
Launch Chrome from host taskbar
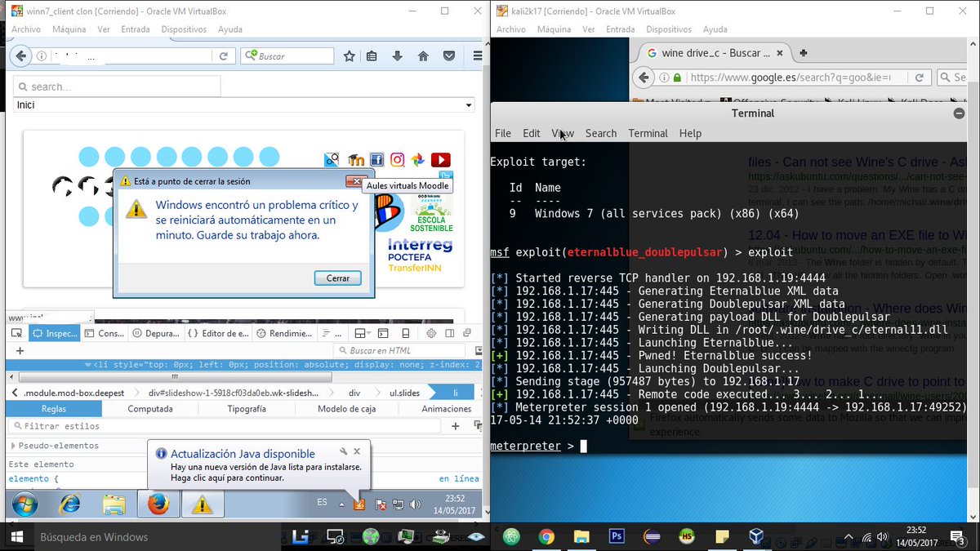coord(546,536)
